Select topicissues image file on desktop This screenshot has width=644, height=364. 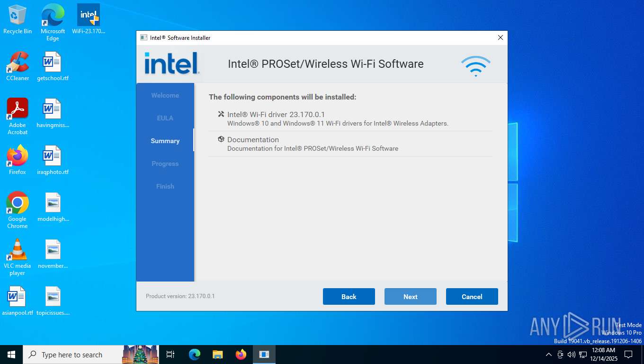[53, 301]
